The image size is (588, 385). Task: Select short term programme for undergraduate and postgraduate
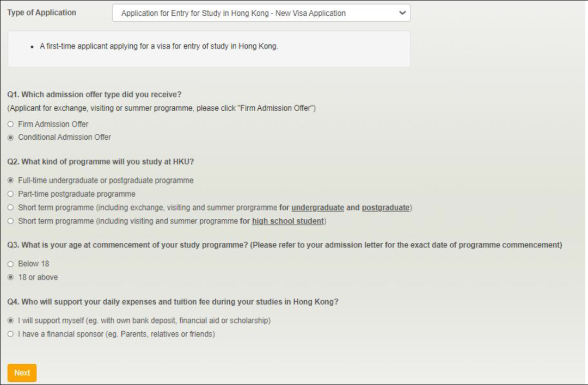[x=10, y=208]
